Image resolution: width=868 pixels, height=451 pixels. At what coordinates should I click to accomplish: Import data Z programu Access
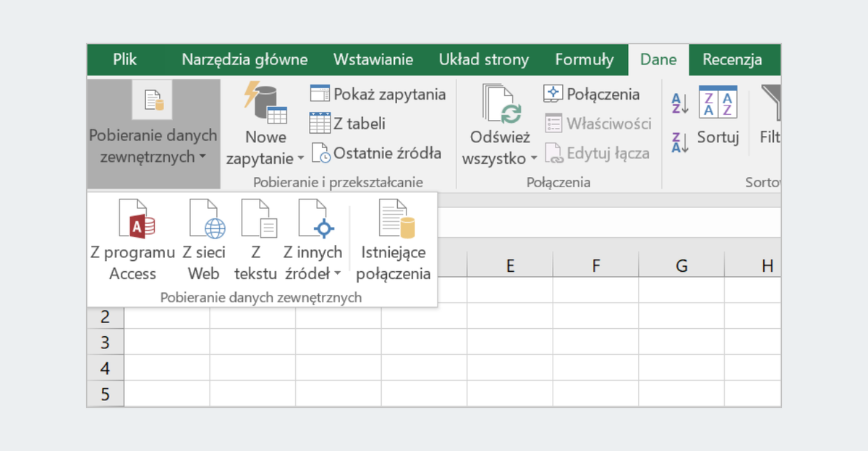tap(133, 241)
